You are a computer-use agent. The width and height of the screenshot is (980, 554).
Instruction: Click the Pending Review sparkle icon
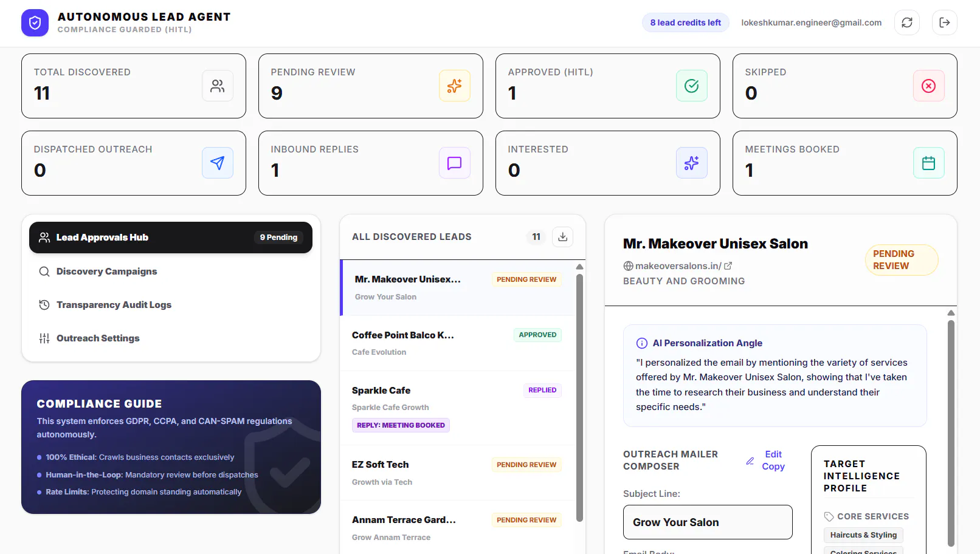click(454, 86)
